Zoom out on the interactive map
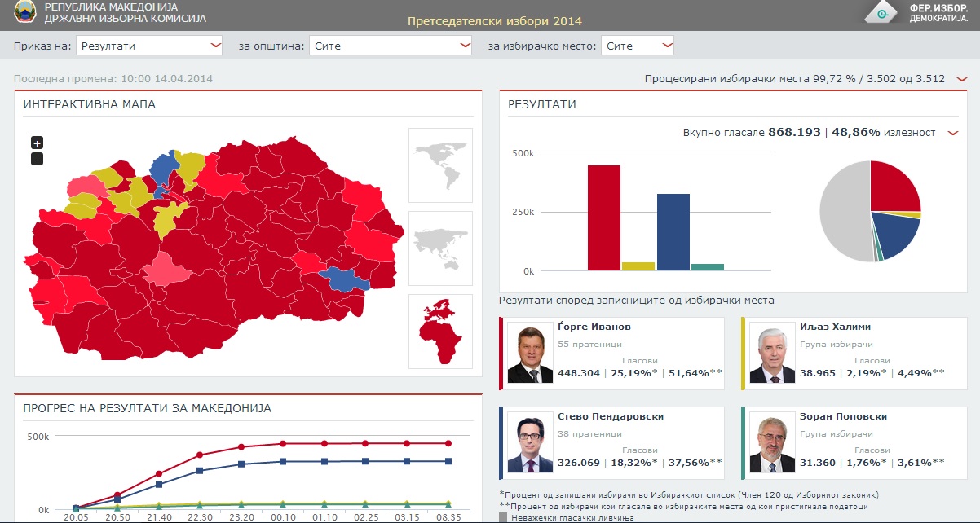980x523 pixels. [37, 159]
